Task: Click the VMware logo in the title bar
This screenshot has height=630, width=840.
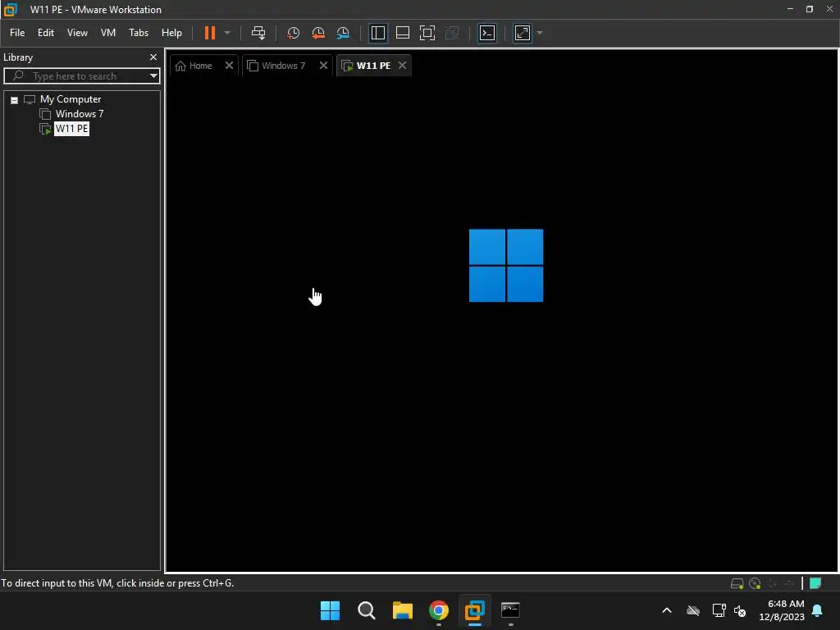Action: 10,9
